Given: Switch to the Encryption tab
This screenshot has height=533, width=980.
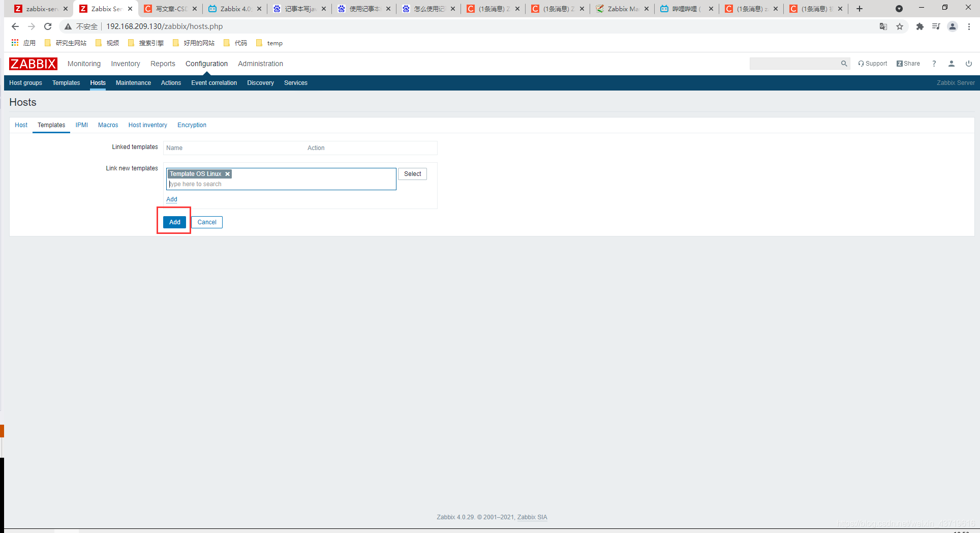Looking at the screenshot, I should coord(192,125).
